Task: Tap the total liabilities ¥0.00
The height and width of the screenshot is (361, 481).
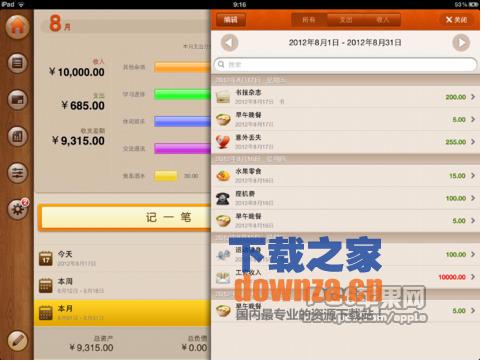Action: click(195, 348)
